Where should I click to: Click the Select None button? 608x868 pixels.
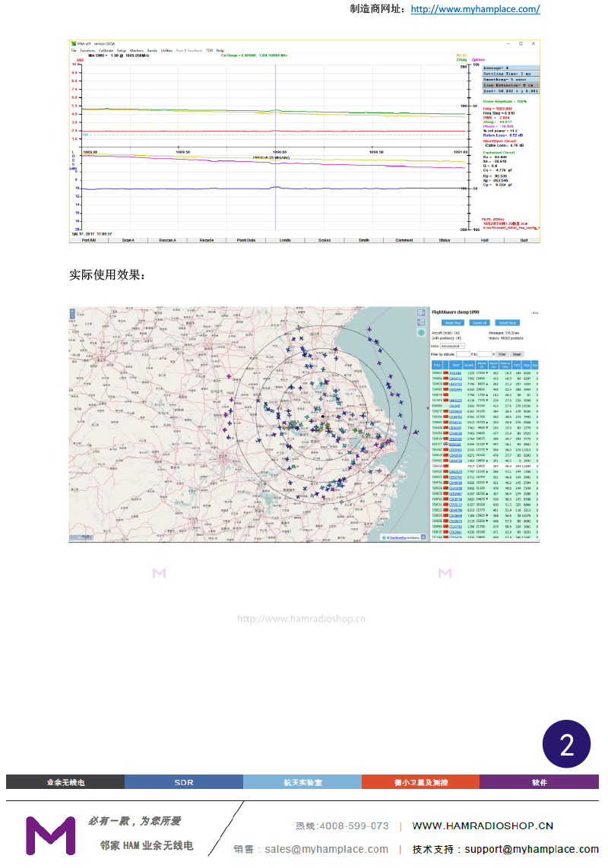click(507, 323)
